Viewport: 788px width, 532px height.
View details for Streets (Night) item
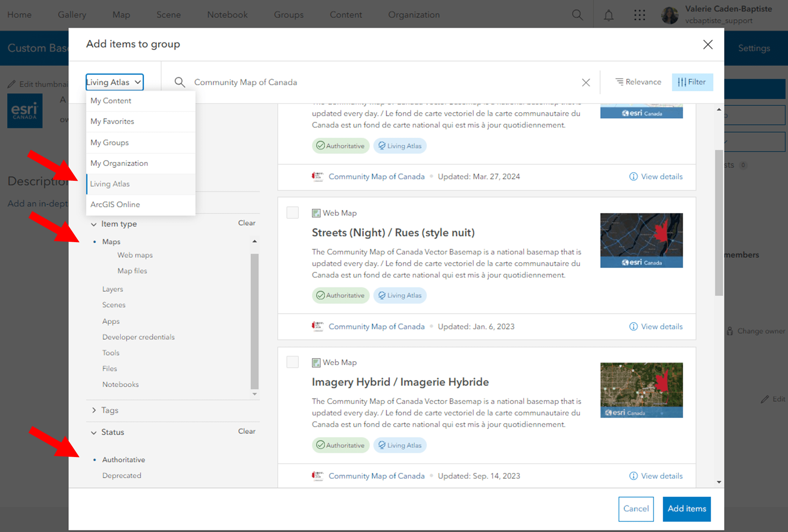[656, 327]
